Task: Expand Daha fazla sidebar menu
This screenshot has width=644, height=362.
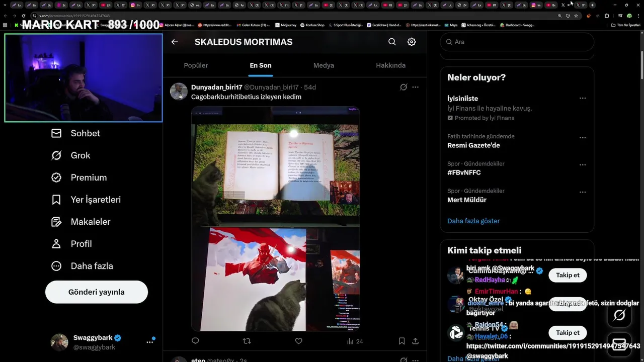Action: (x=82, y=266)
